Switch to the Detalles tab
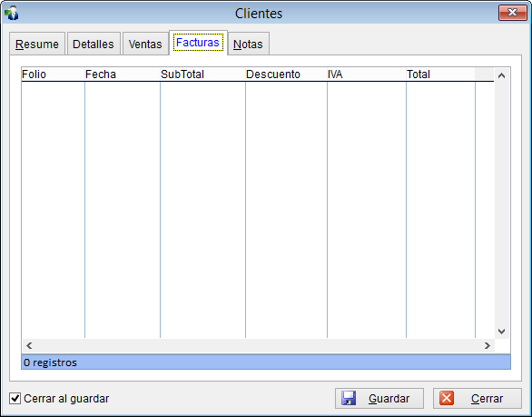Image resolution: width=532 pixels, height=417 pixels. [x=94, y=44]
